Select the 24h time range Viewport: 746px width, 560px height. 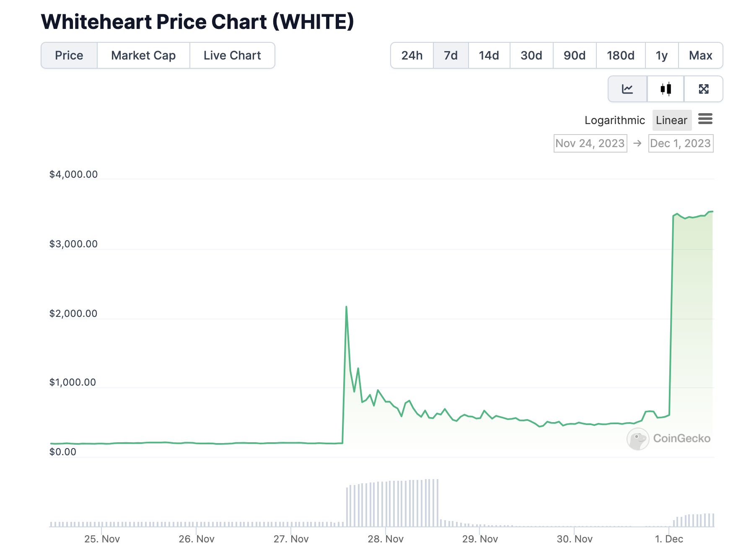(x=412, y=55)
